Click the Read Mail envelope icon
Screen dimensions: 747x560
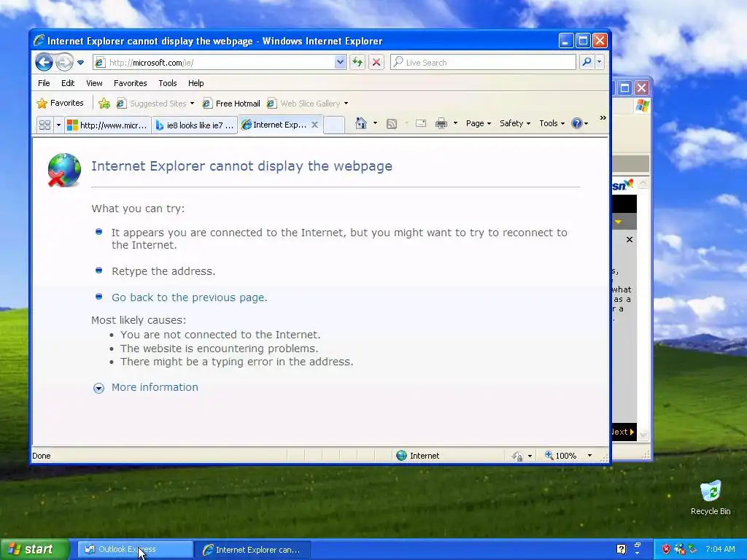tap(421, 123)
